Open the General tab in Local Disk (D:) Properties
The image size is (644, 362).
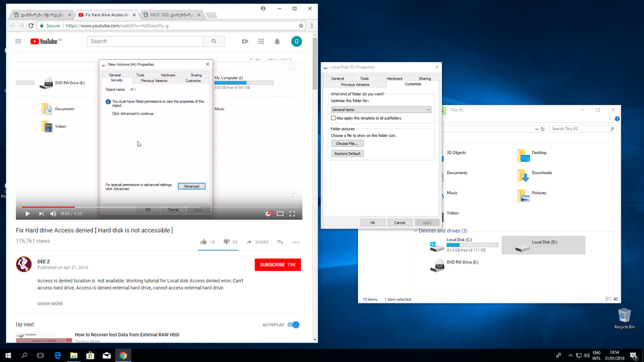click(x=338, y=79)
